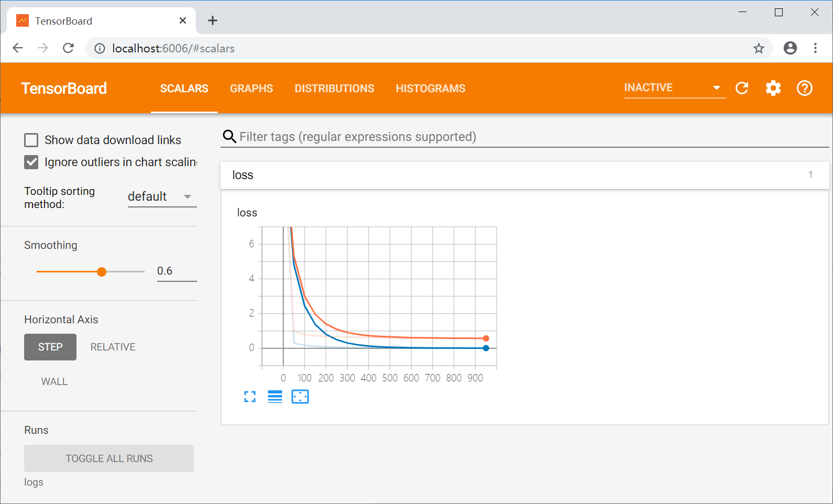View site information icon in address bar
Screen dimensions: 833x504
[x=100, y=49]
